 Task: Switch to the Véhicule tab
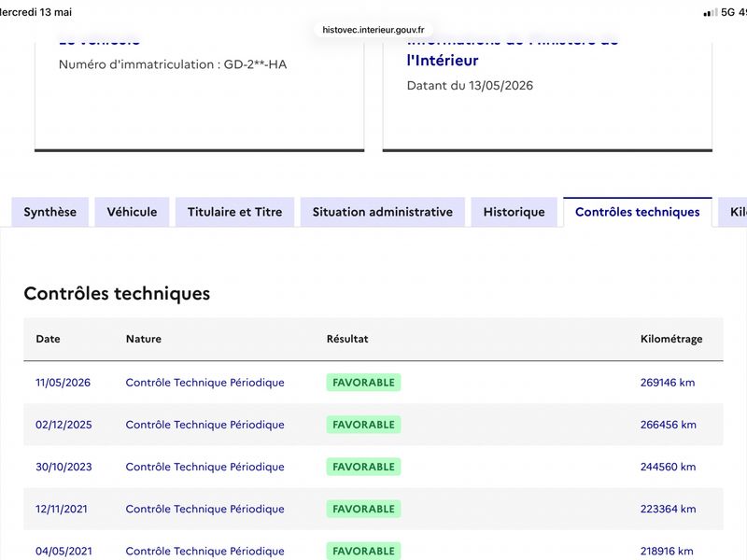132,212
